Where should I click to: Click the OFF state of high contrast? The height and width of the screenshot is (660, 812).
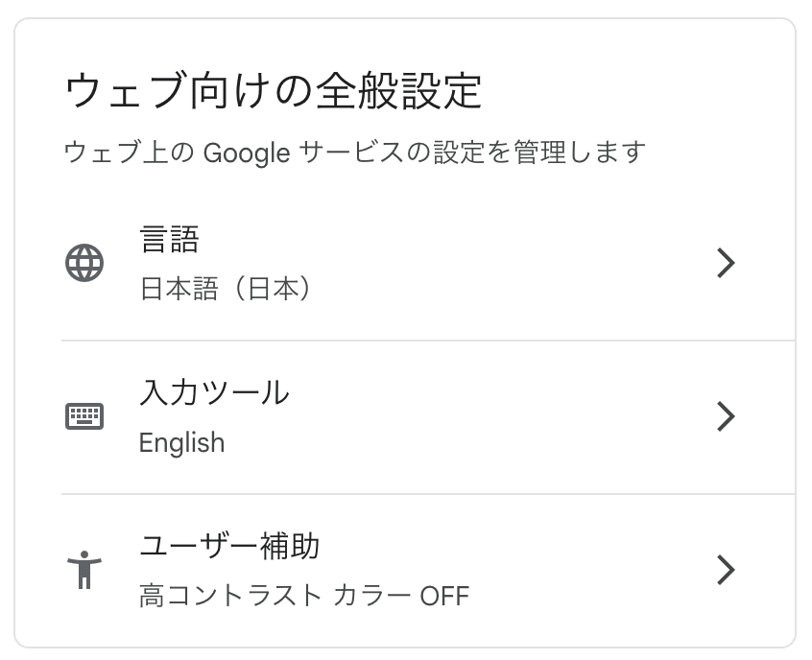(x=444, y=597)
